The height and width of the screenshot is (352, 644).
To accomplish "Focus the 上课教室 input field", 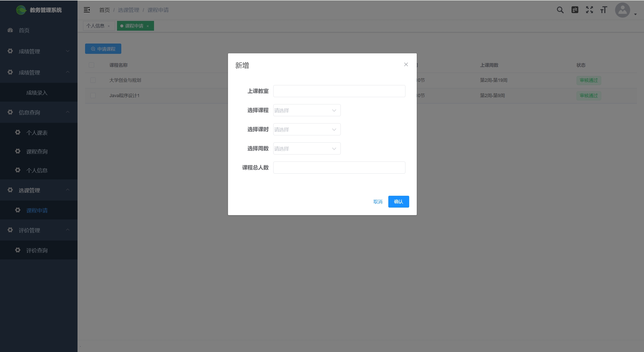I will [x=339, y=91].
